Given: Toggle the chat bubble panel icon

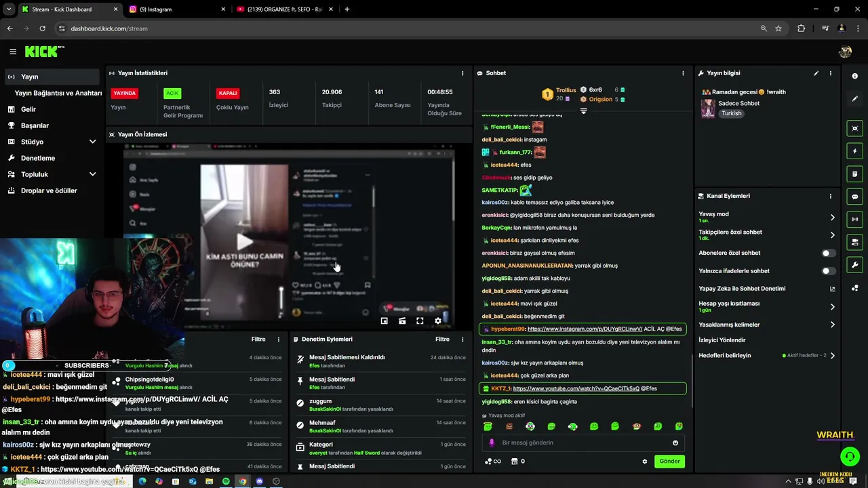Looking at the screenshot, I should 854,197.
